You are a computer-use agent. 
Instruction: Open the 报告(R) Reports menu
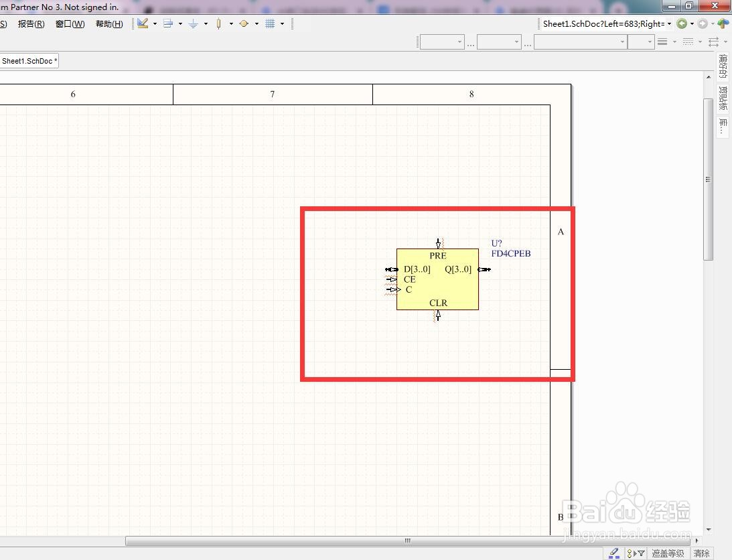pyautogui.click(x=31, y=24)
